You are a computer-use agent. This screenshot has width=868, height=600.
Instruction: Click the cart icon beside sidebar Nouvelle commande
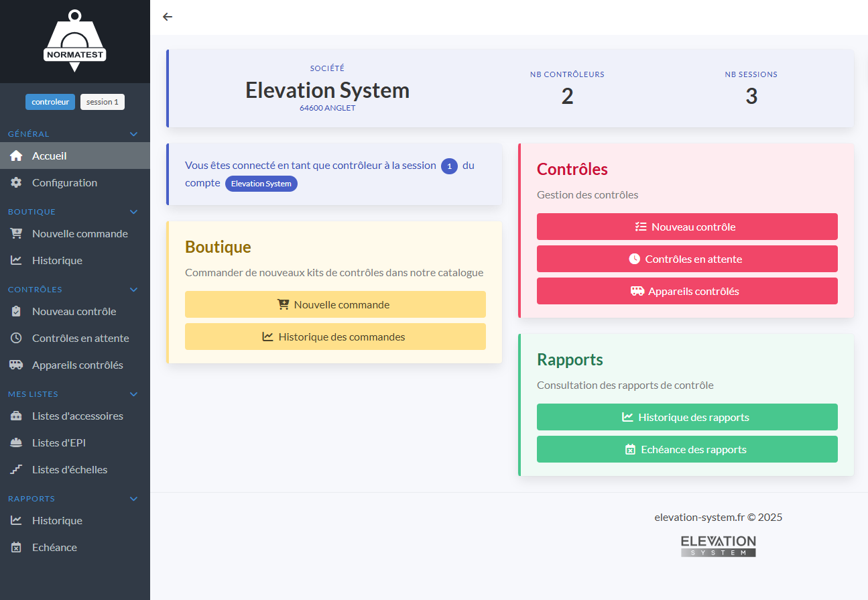pos(16,233)
